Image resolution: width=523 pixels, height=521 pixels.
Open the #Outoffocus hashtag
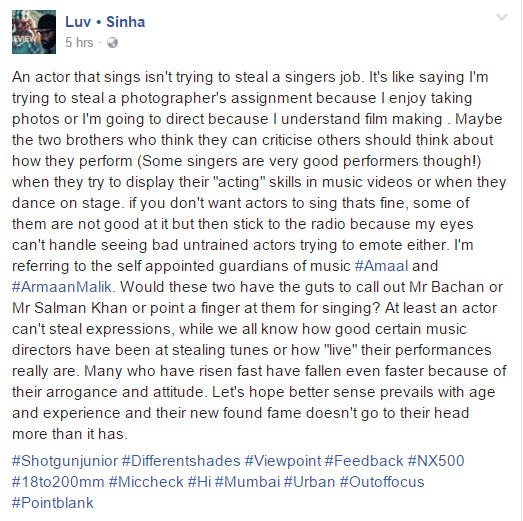pyautogui.click(x=382, y=482)
